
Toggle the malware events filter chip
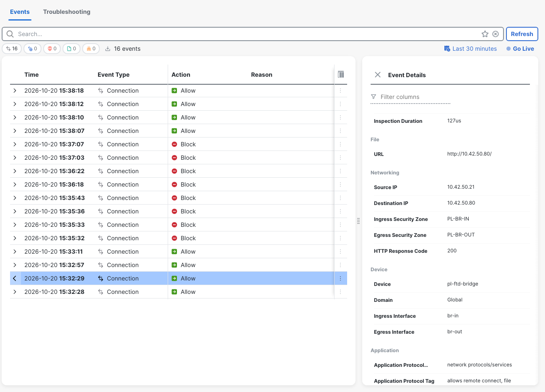click(x=91, y=49)
